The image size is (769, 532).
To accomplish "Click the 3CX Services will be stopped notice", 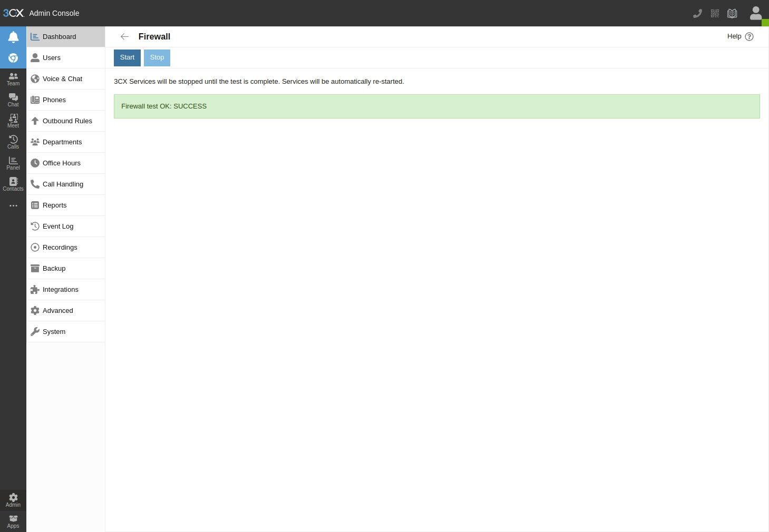I will point(259,82).
